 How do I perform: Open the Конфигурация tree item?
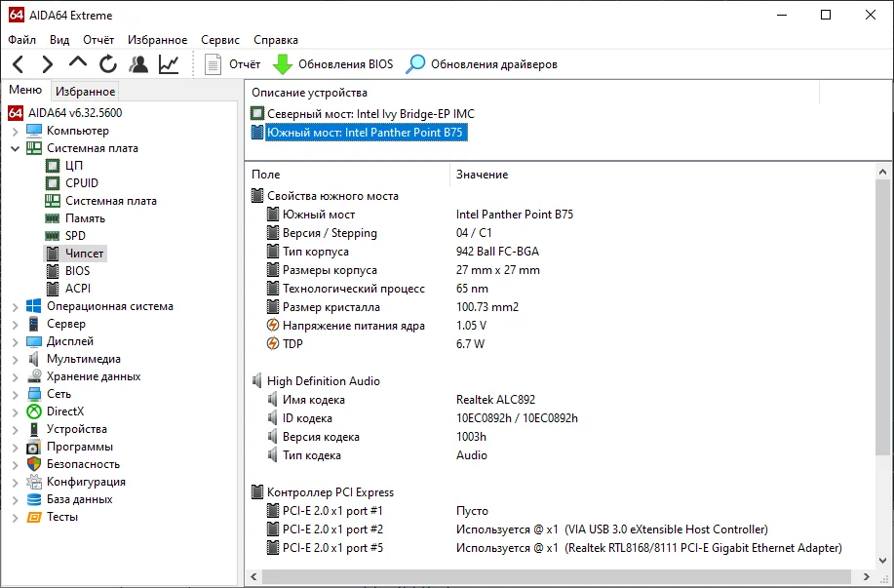point(86,482)
